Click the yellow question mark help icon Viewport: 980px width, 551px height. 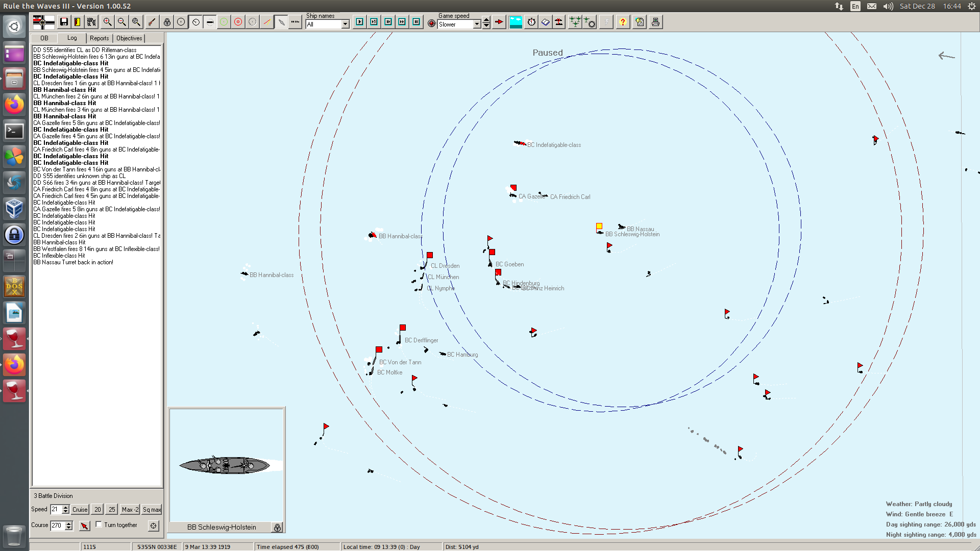point(623,22)
